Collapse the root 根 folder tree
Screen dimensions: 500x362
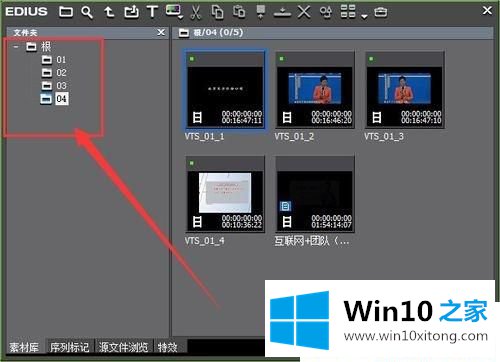pos(16,47)
